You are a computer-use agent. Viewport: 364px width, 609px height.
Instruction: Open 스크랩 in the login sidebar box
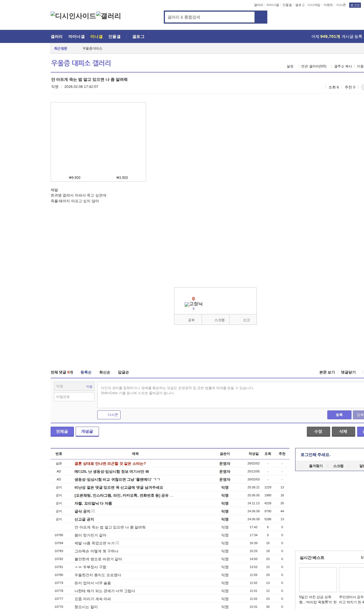tap(338, 466)
